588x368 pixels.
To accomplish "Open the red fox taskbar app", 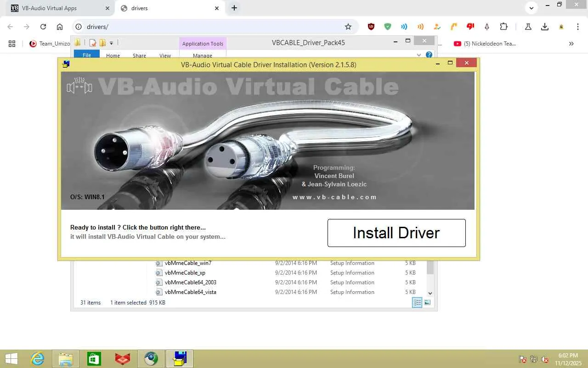I will coord(123,359).
